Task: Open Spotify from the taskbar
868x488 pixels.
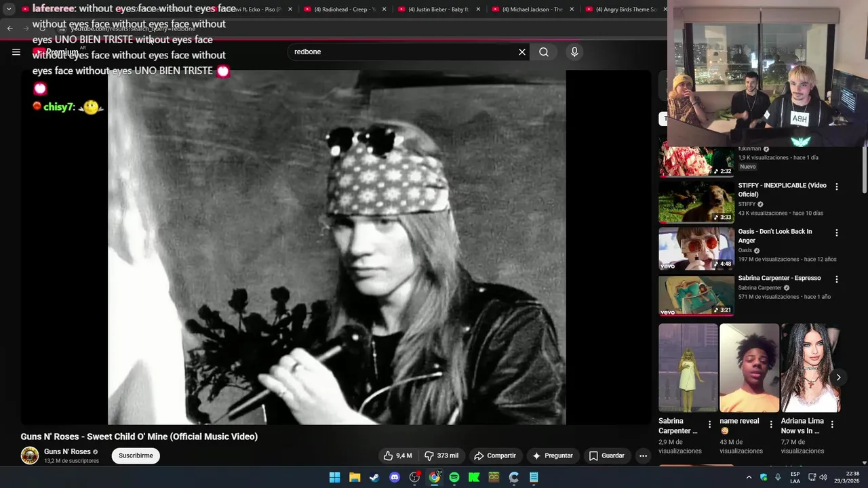Action: tap(454, 477)
